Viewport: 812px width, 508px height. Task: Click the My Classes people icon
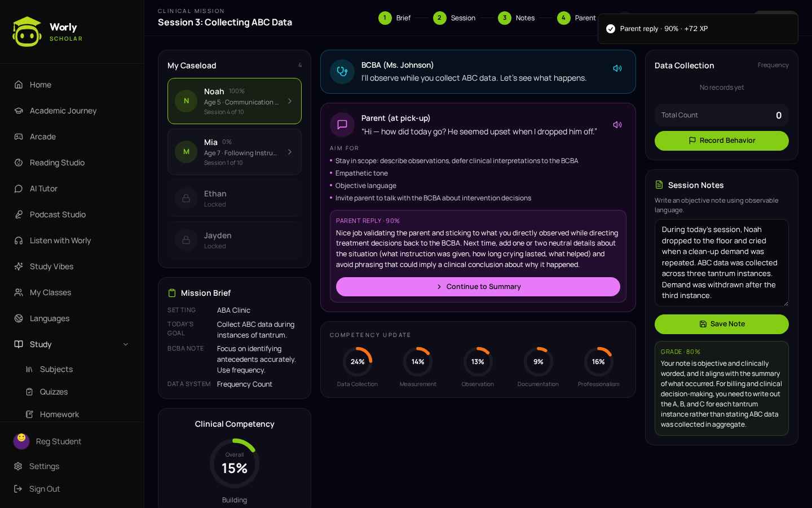[x=19, y=292]
